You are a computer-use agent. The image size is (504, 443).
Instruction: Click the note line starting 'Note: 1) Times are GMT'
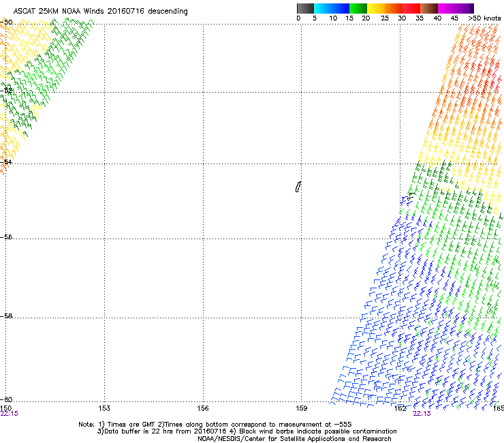point(215,425)
